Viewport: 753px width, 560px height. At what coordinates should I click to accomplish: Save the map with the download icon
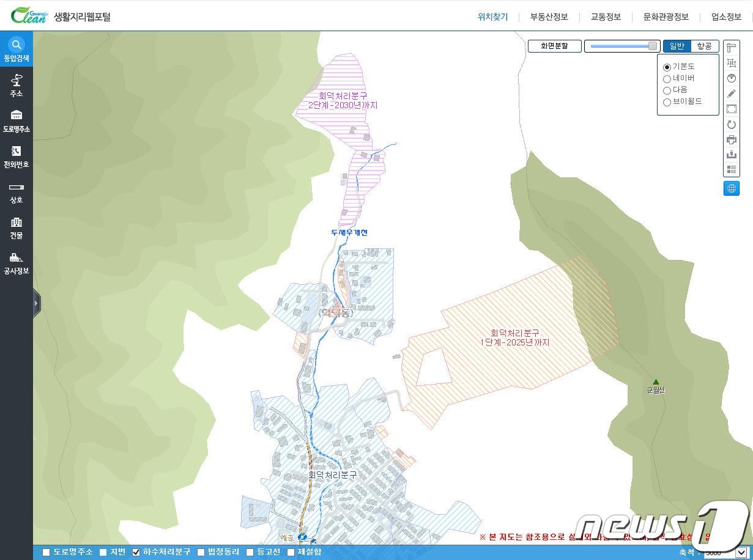pyautogui.click(x=731, y=155)
